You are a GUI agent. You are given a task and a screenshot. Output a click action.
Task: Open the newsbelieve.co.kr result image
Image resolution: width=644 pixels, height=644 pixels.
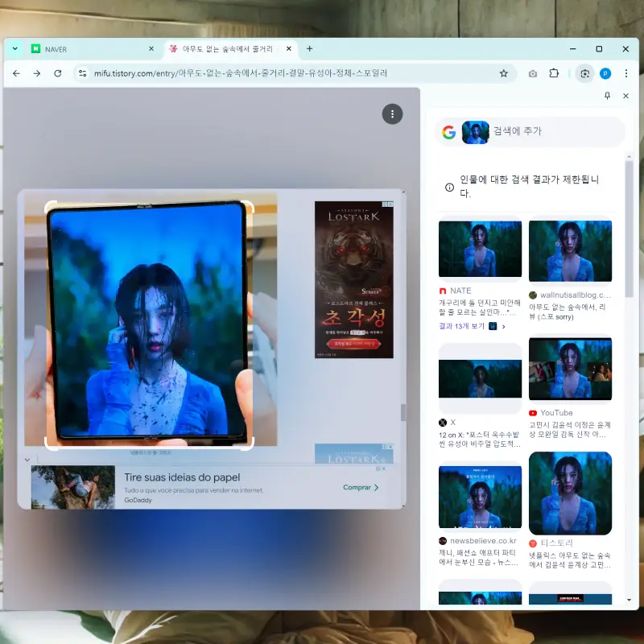point(480,497)
